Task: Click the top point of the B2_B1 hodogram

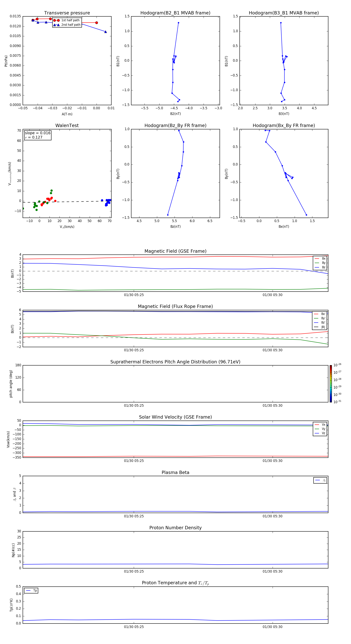Action: 178,23
